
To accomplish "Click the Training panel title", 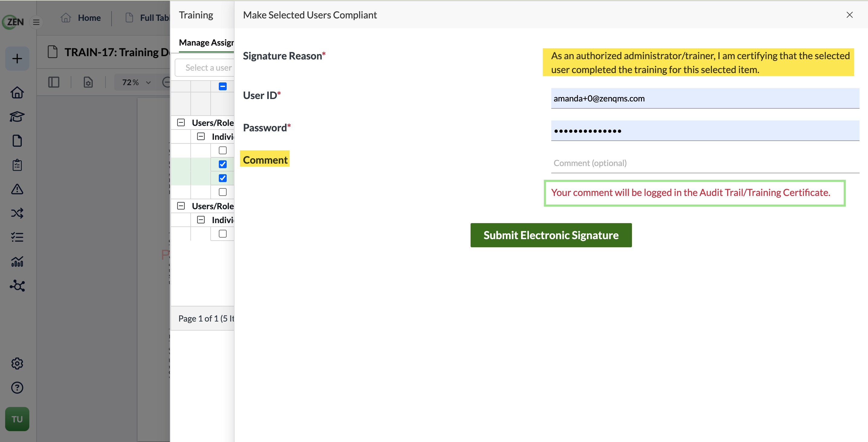I will (x=196, y=15).
